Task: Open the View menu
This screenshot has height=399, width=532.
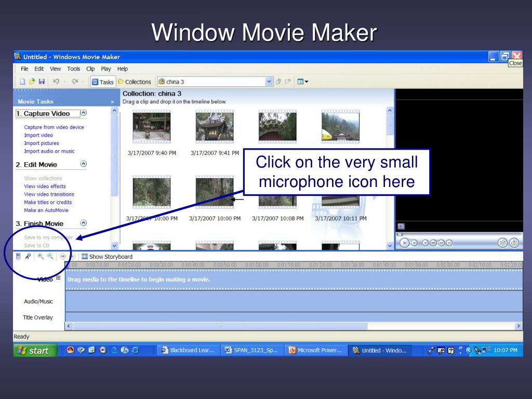Action: pyautogui.click(x=55, y=69)
